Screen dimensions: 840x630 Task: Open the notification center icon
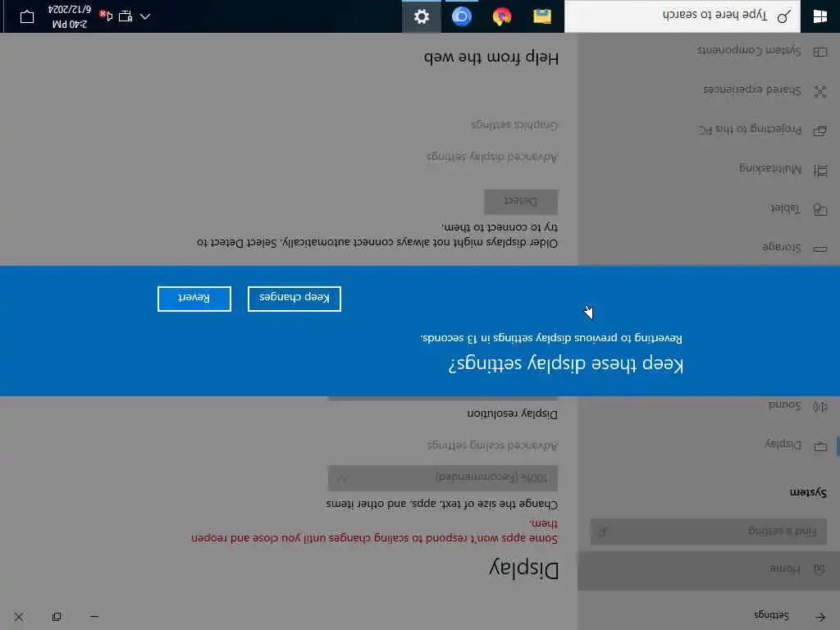(x=27, y=16)
